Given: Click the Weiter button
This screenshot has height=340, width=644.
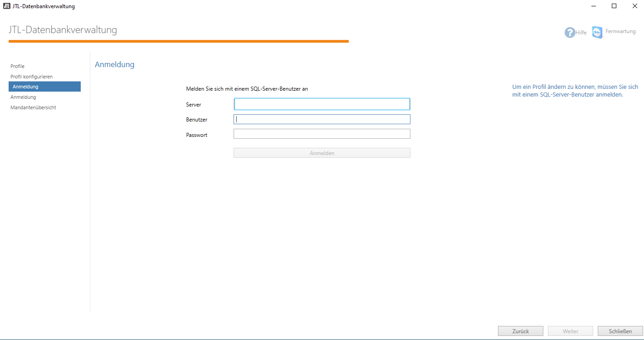Looking at the screenshot, I should pyautogui.click(x=571, y=331).
